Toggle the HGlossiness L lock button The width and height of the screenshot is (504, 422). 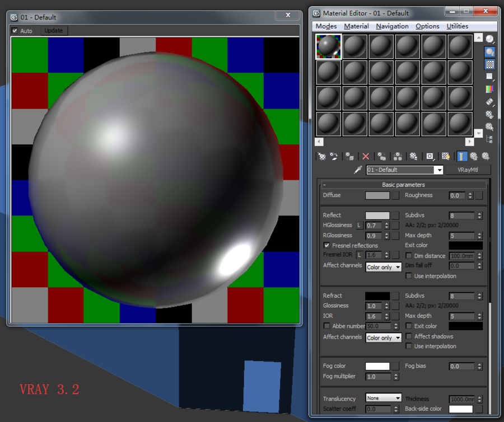coord(360,226)
